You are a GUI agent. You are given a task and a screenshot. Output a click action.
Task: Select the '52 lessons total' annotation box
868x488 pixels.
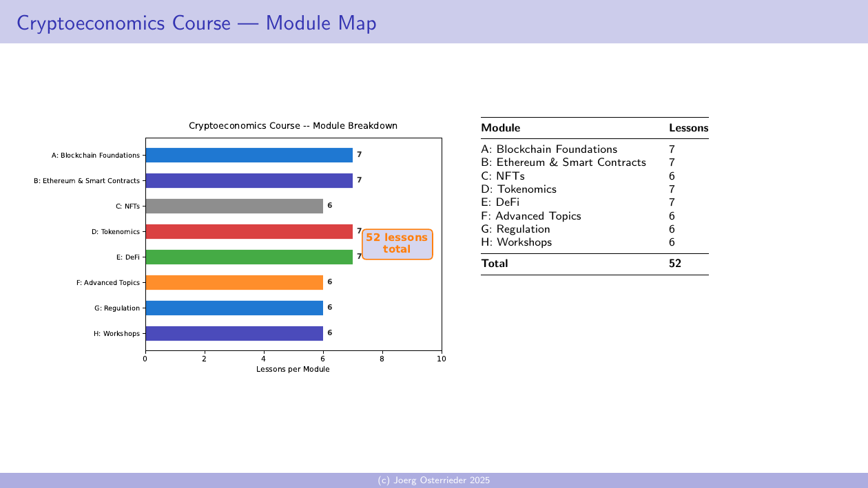click(x=397, y=244)
